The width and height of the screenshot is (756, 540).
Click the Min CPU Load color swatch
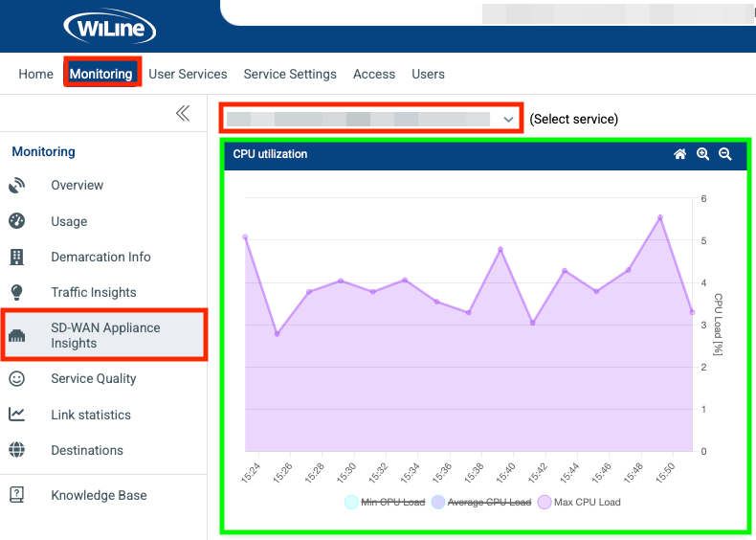[x=351, y=503]
